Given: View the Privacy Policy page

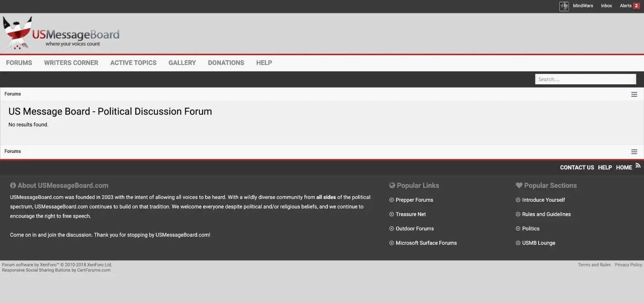Looking at the screenshot, I should click(x=628, y=265).
